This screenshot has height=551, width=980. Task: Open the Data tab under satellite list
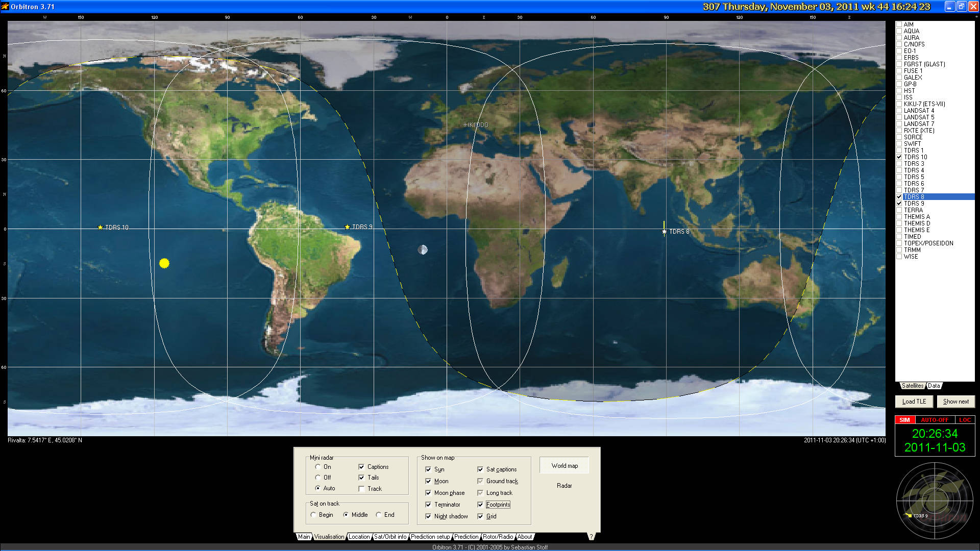pyautogui.click(x=934, y=386)
